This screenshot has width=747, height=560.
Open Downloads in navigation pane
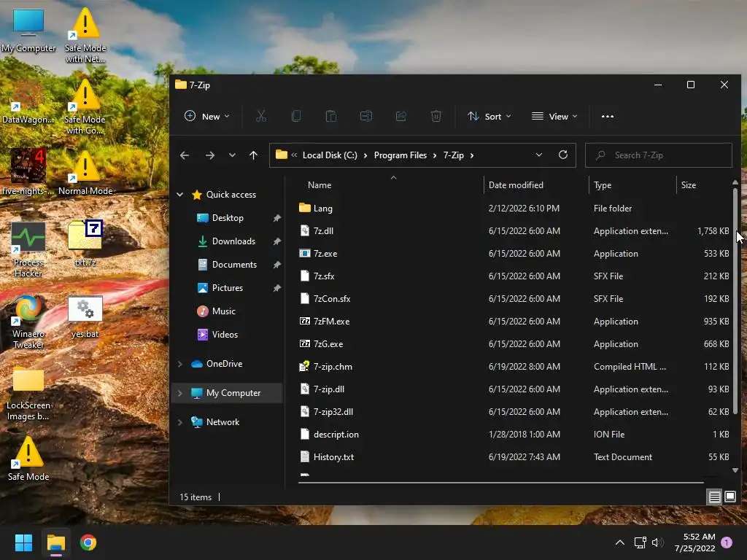click(233, 241)
